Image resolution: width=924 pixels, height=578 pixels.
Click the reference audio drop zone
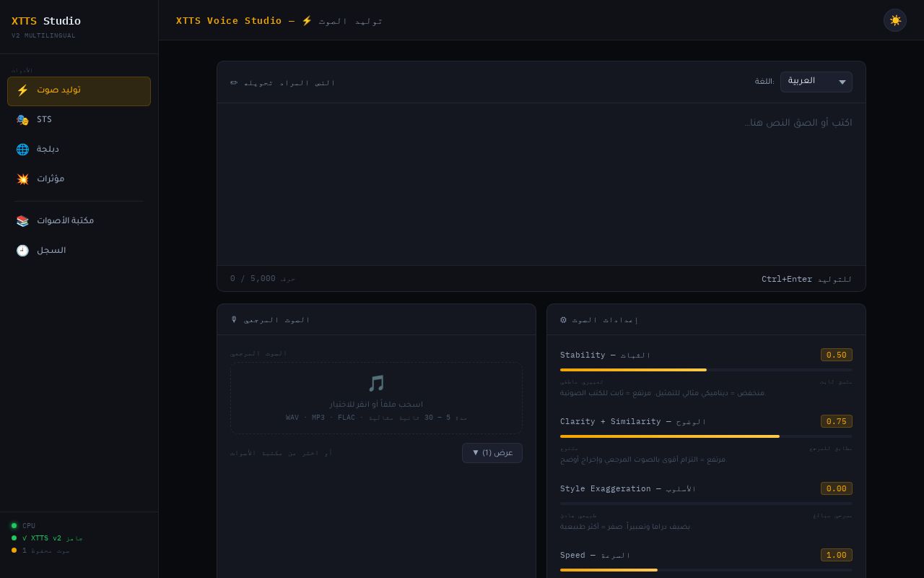coord(376,398)
